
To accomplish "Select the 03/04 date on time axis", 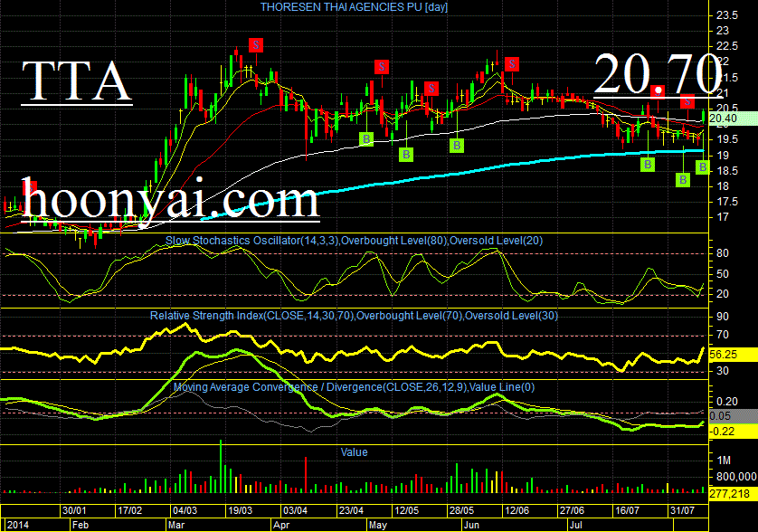I will [x=296, y=510].
